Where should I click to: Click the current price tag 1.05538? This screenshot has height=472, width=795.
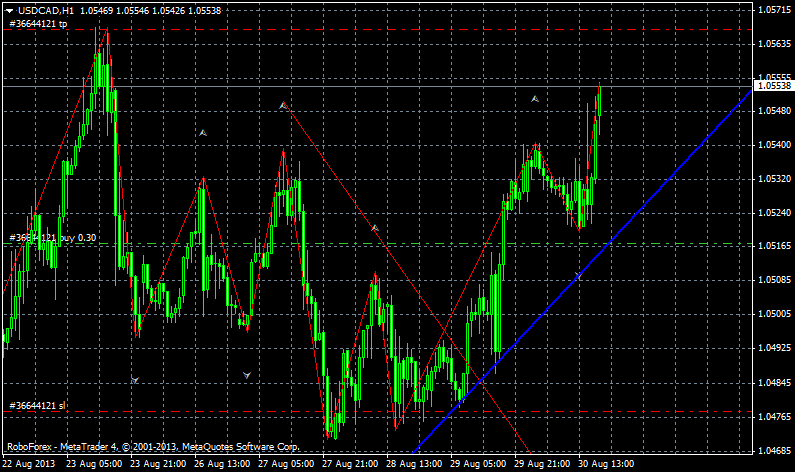[774, 86]
